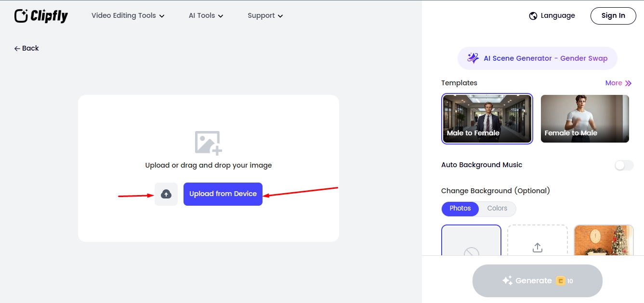This screenshot has height=303, width=644.
Task: Click the cloud upload icon button
Action: (x=166, y=194)
